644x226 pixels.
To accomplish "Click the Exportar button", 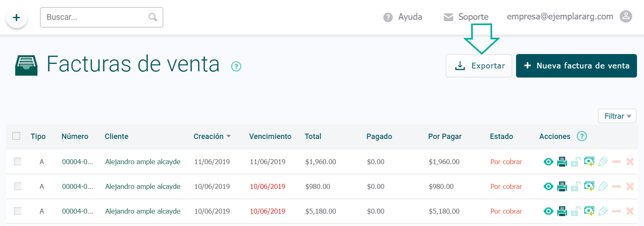I will [x=479, y=66].
